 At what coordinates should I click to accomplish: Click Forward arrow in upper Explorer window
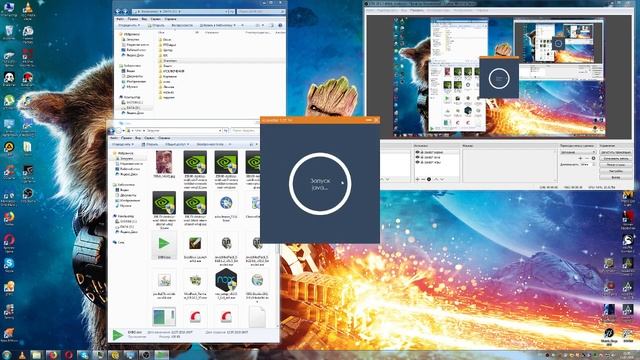[125, 11]
